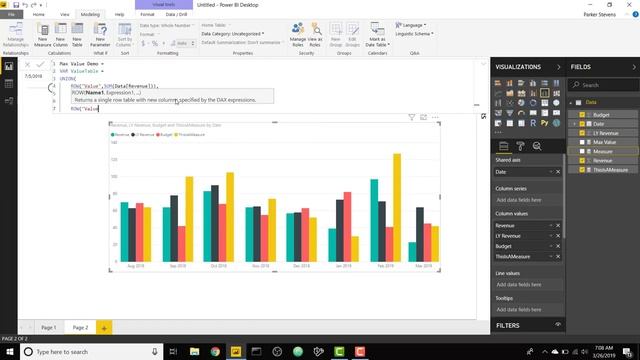Toggle the LY Revenue field checkbox

(x=582, y=133)
